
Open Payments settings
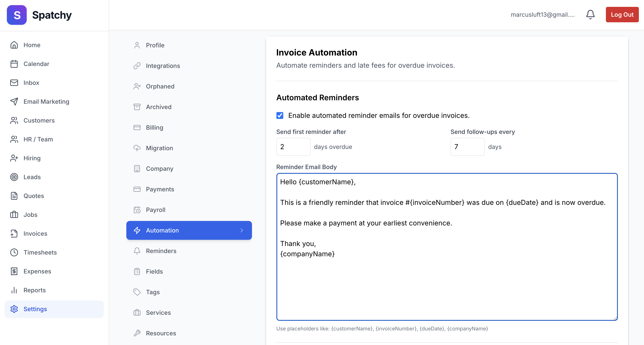189,189
